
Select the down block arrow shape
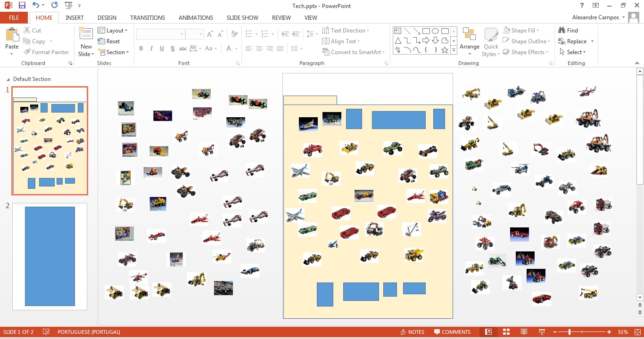[435, 40]
